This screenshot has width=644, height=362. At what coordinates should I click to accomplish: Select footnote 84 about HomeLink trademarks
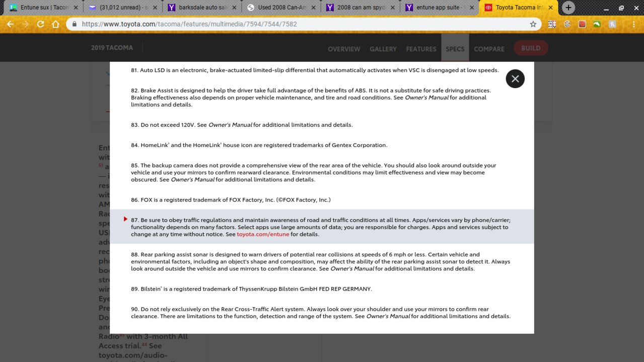(259, 145)
